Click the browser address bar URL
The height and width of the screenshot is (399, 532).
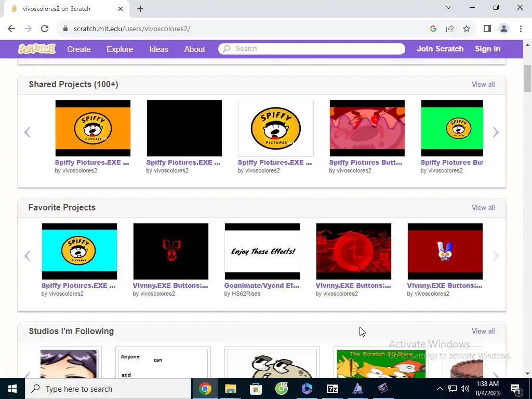pyautogui.click(x=132, y=29)
